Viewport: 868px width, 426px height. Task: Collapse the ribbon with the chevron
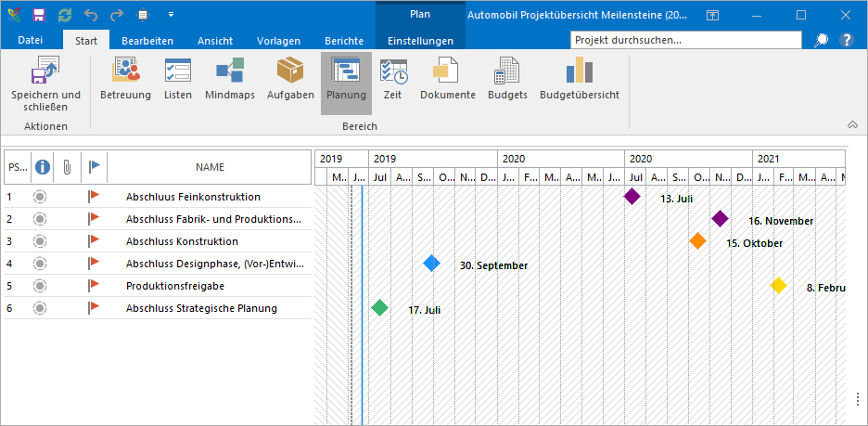852,125
